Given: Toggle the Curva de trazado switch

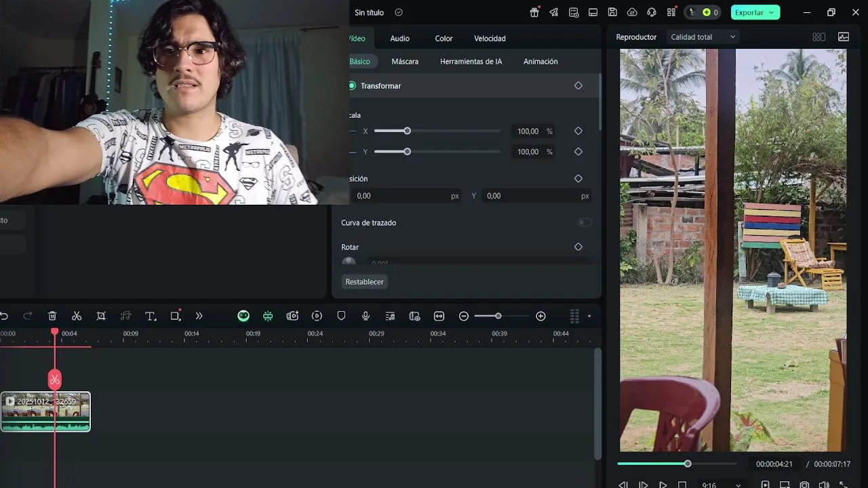Looking at the screenshot, I should coord(584,222).
